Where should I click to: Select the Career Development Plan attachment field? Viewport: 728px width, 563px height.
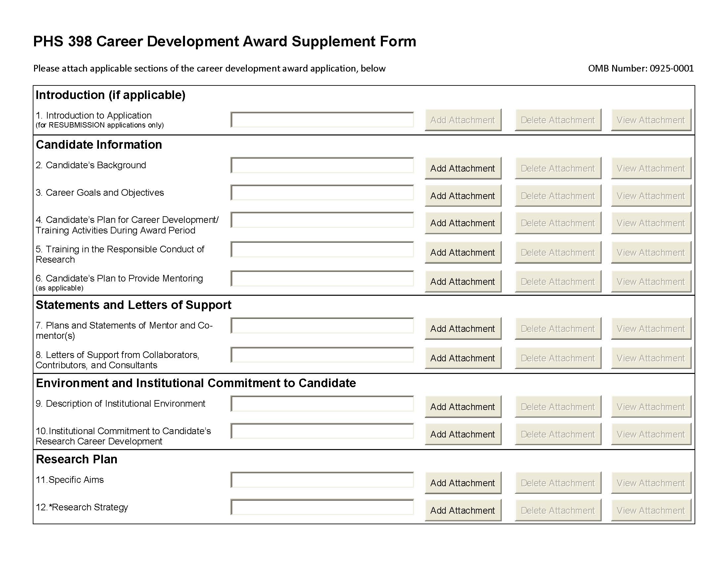click(x=322, y=220)
